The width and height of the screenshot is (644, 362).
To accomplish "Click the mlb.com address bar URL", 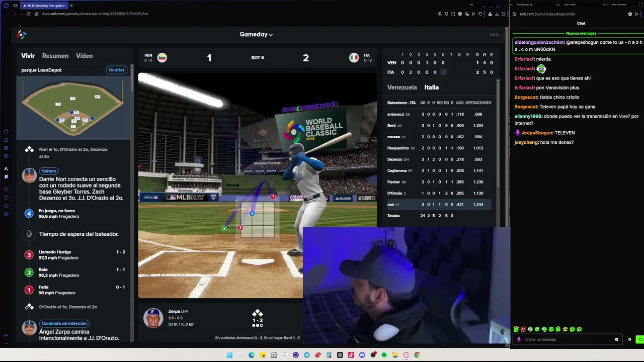I will click(95, 14).
